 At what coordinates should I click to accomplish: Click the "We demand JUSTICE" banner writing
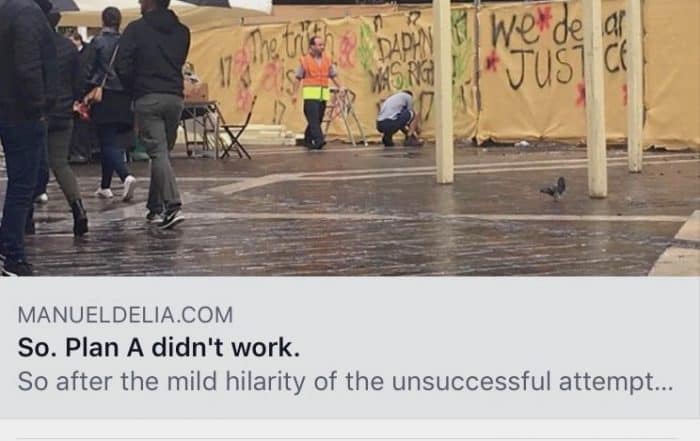point(558,47)
